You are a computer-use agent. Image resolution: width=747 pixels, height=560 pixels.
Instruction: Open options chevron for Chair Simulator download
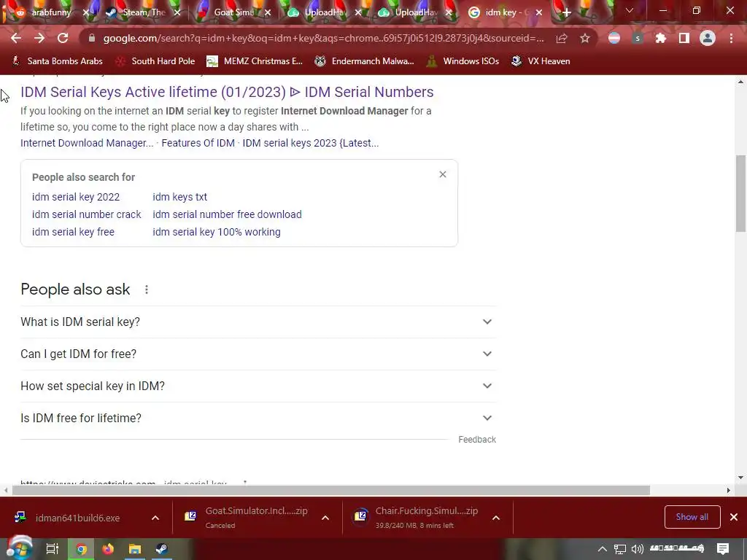(x=496, y=518)
